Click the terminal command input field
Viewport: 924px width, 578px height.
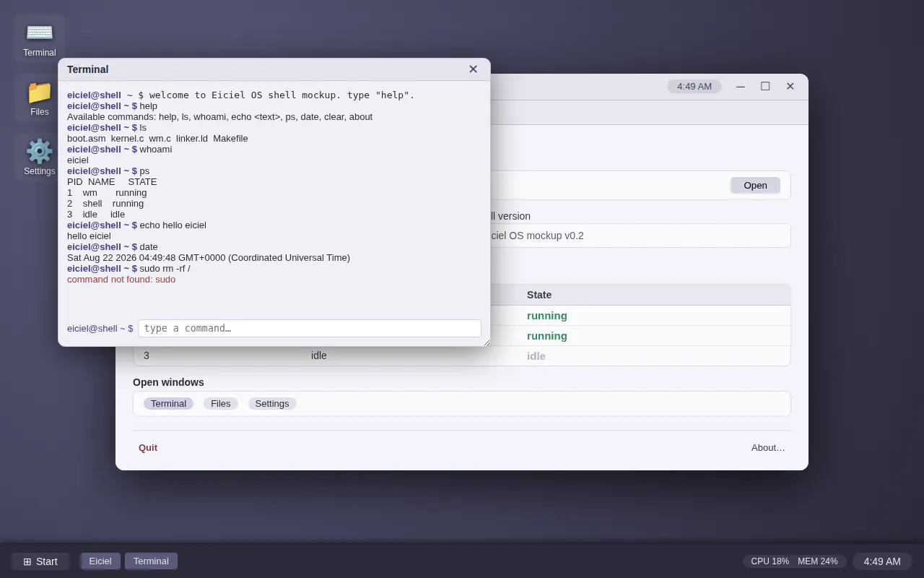coord(310,328)
